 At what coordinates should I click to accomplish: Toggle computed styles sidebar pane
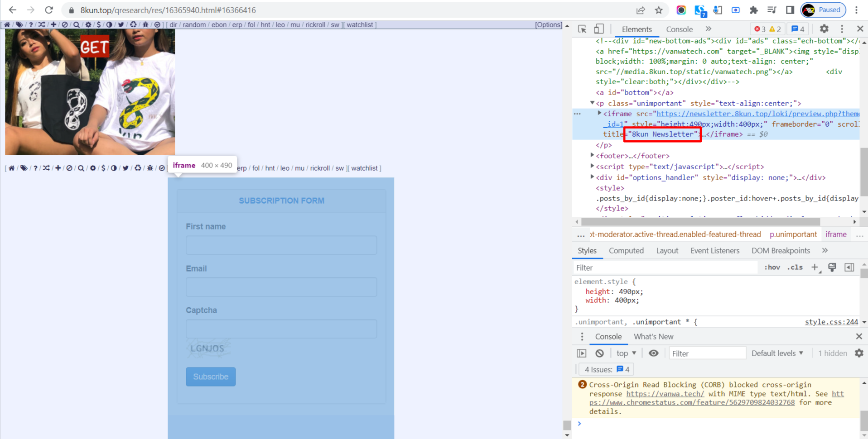coord(849,267)
